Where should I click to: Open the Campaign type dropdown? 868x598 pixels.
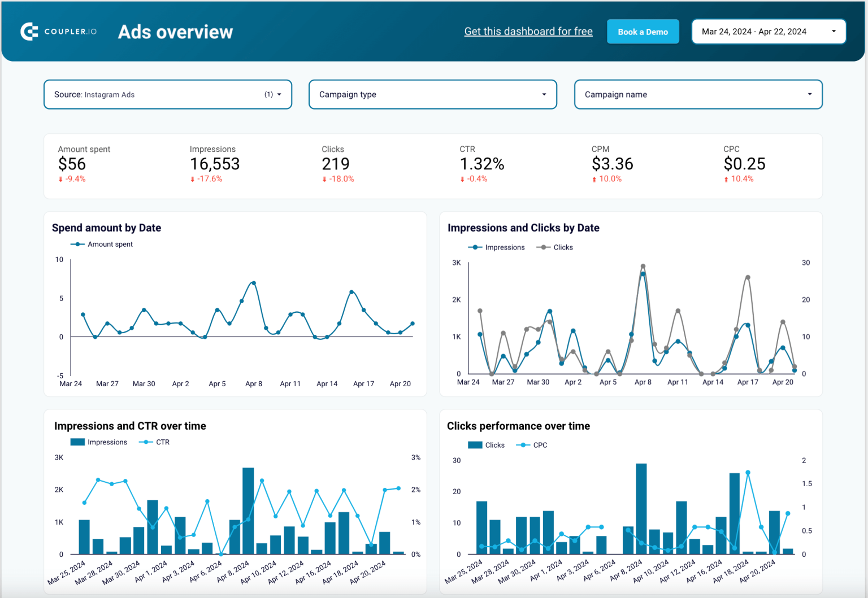pyautogui.click(x=432, y=94)
